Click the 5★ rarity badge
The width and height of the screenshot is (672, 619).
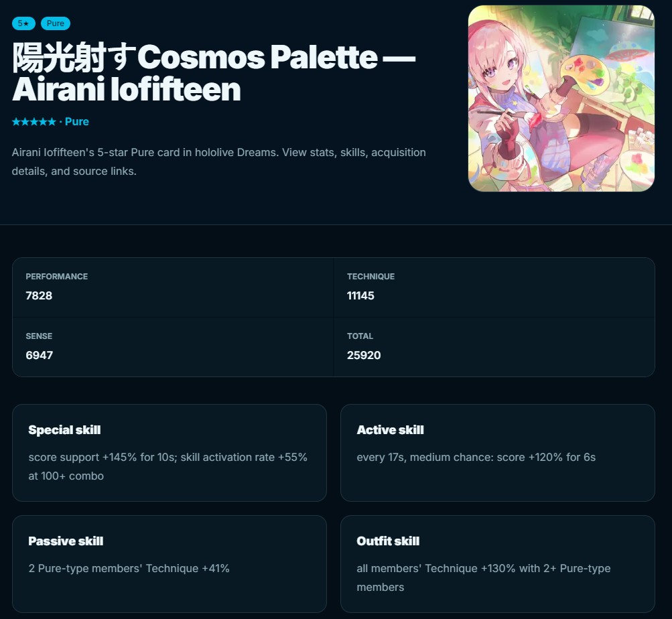point(23,23)
